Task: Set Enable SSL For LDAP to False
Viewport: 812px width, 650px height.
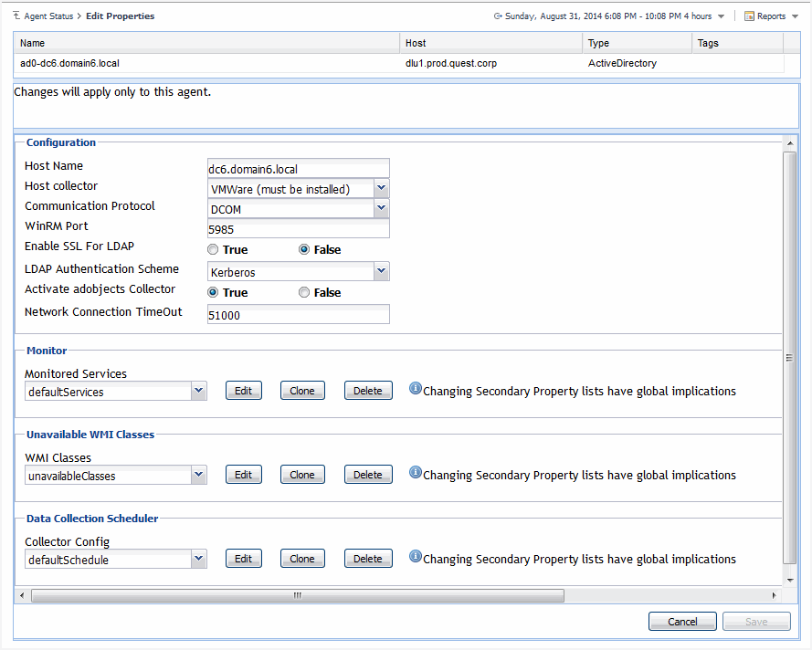Action: pyautogui.click(x=304, y=250)
